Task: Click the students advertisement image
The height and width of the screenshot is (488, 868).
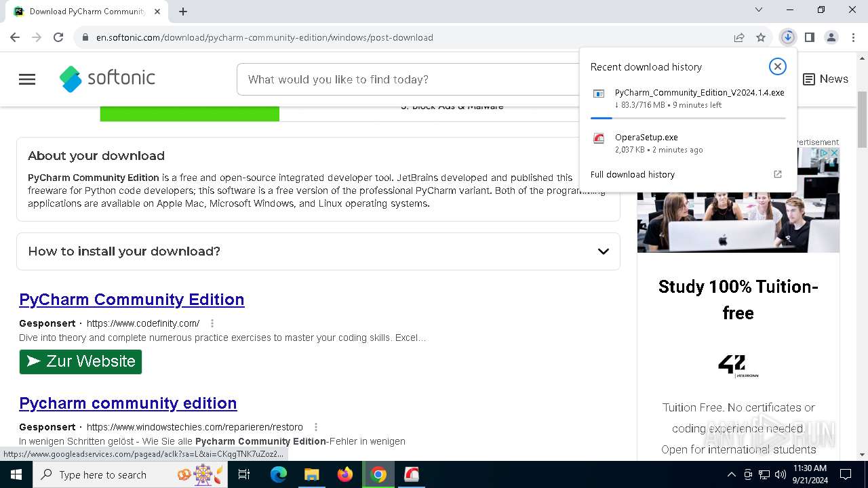Action: pyautogui.click(x=738, y=200)
